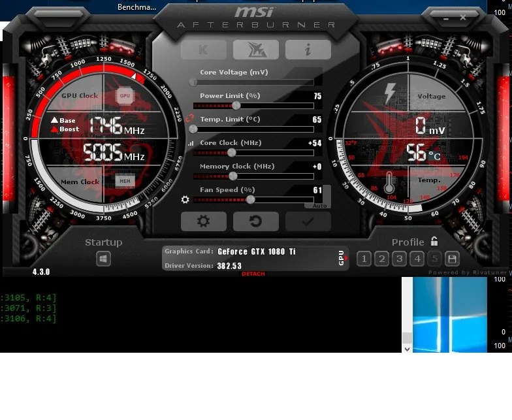Load profile slot 4
The height and width of the screenshot is (420, 512).
(x=417, y=259)
